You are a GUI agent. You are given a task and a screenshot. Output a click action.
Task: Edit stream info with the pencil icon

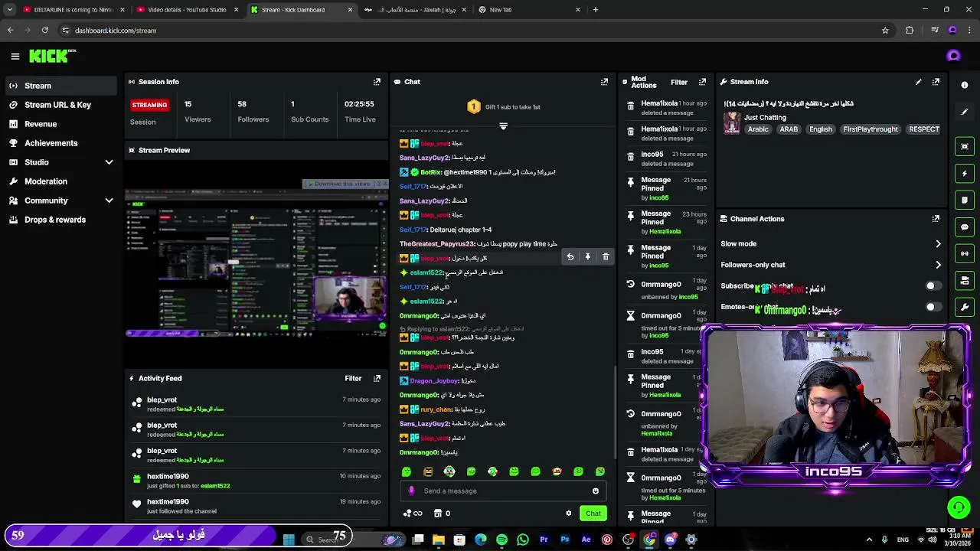pos(918,82)
